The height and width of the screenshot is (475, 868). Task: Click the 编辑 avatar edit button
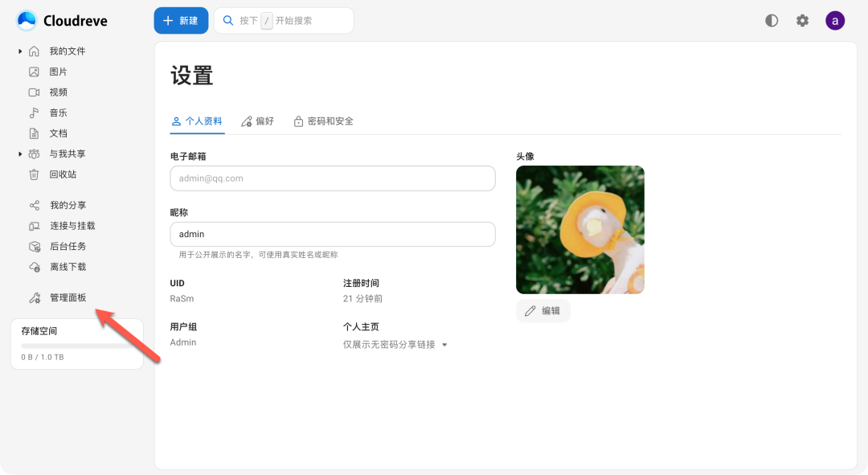pos(543,311)
